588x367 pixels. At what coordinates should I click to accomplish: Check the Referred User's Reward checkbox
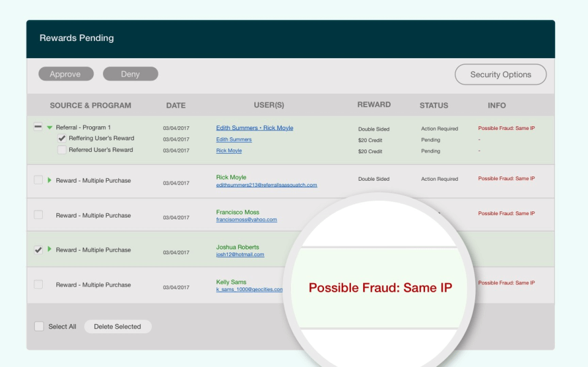pos(62,150)
